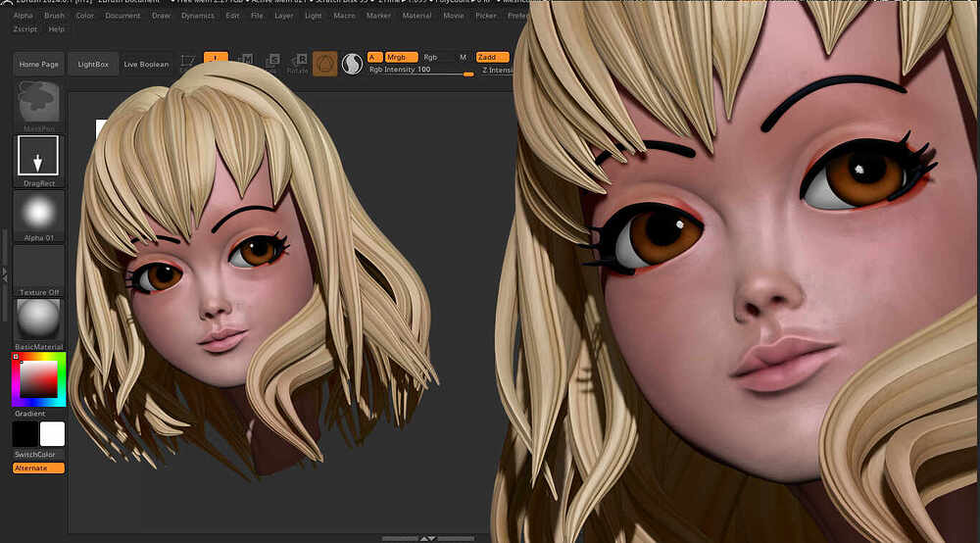Screen dimensions: 980x543
Task: Open the Macro menu
Action: pyautogui.click(x=344, y=16)
